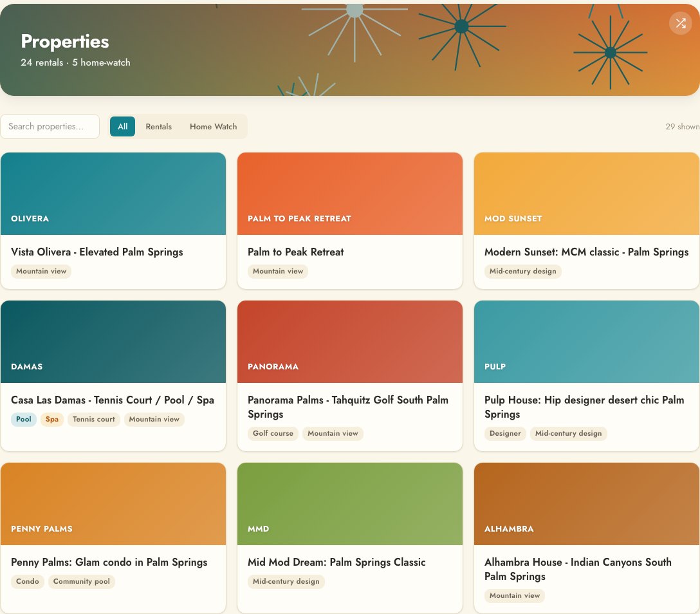Open the Mod Sunset yellow card image
This screenshot has height=614, width=700.
(587, 194)
